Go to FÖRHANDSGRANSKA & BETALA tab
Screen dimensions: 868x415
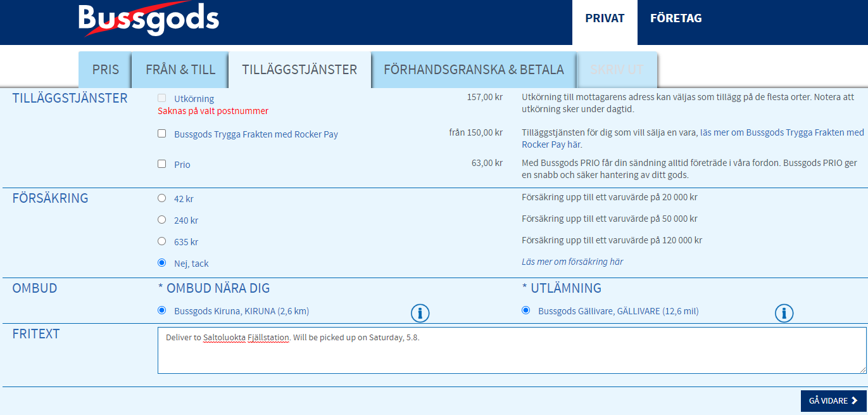tap(474, 70)
